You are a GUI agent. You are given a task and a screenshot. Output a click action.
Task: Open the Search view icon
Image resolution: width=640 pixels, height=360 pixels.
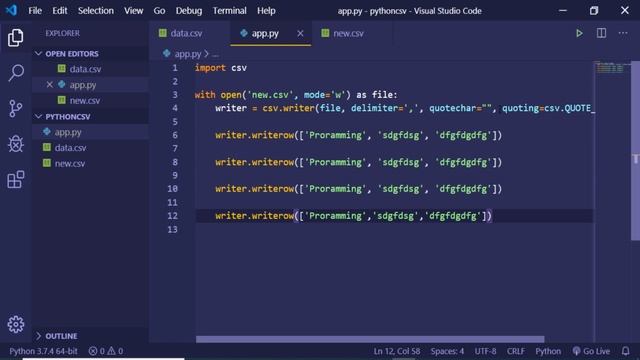[16, 73]
